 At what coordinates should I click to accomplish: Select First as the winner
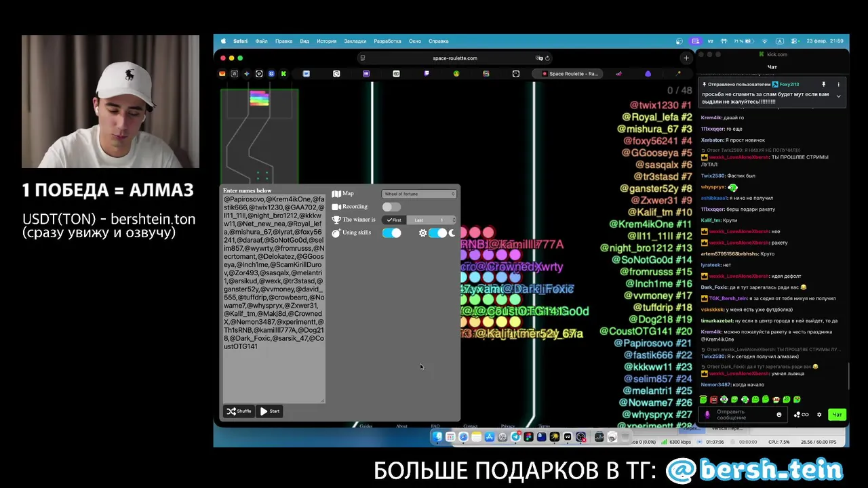394,220
